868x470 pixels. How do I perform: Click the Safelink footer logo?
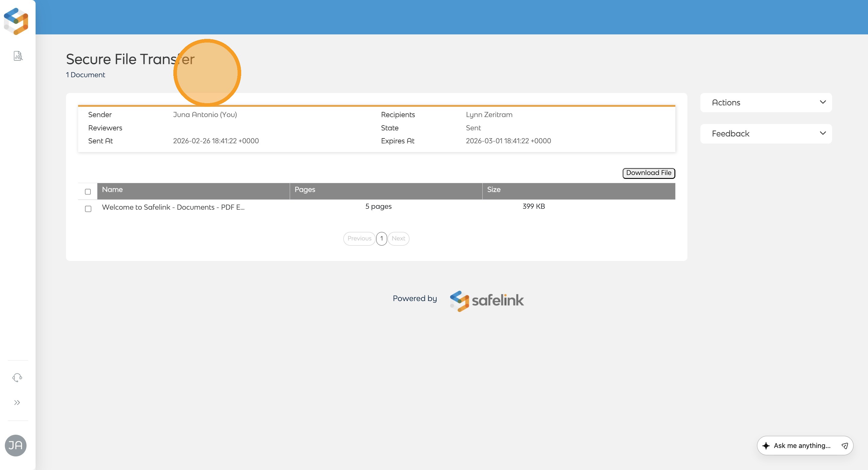tap(487, 300)
